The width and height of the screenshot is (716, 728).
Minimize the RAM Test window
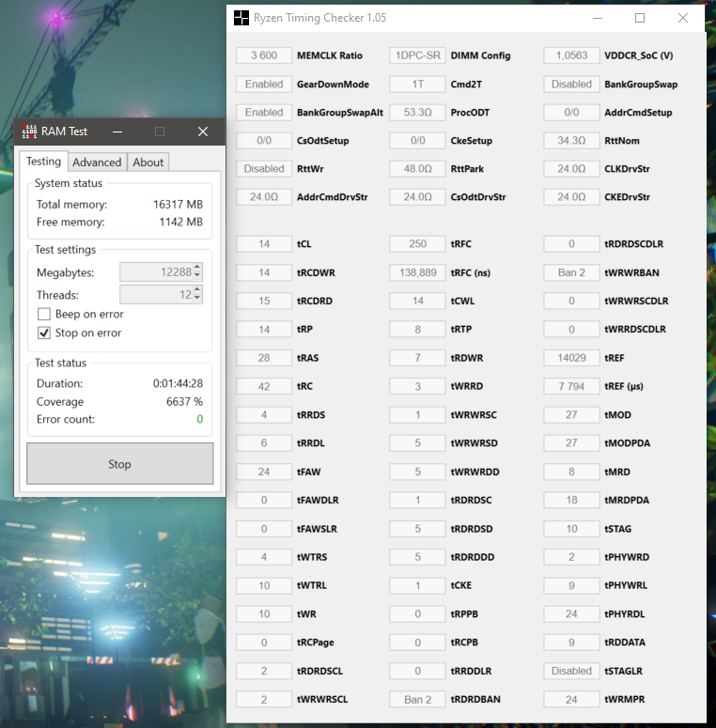(117, 132)
